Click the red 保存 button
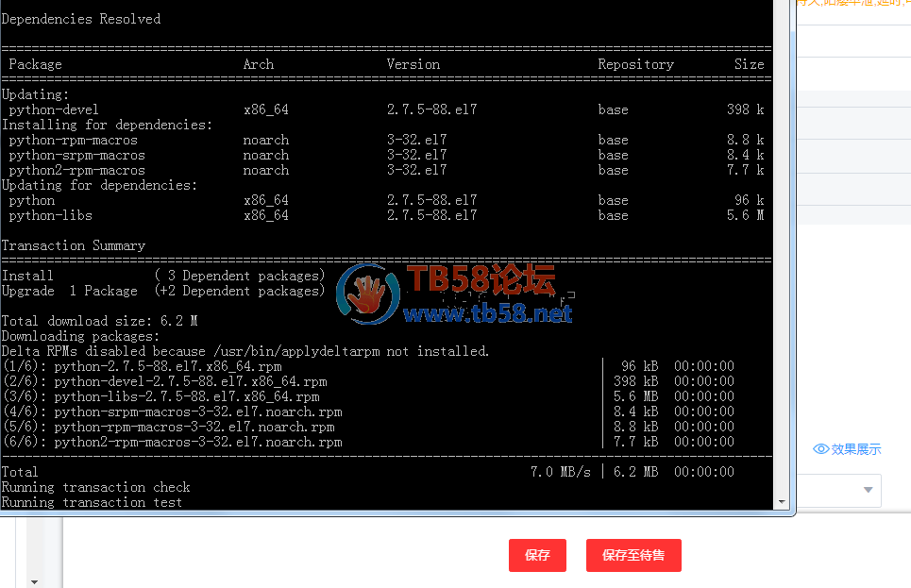 click(x=537, y=556)
